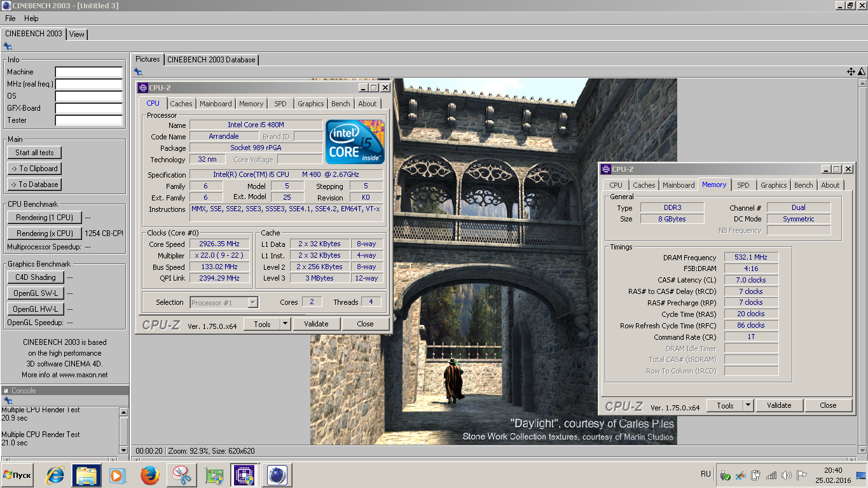
Task: Click the OS input field
Action: point(88,96)
